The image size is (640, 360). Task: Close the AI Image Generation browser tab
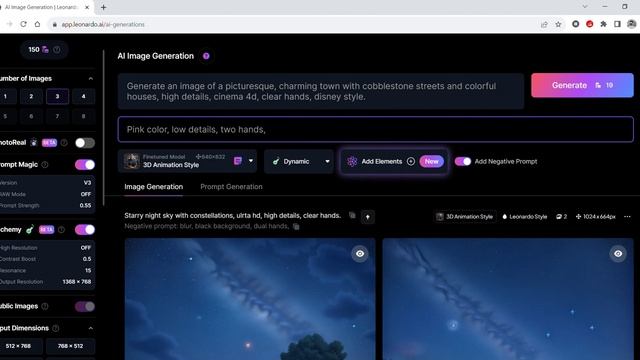[x=87, y=7]
